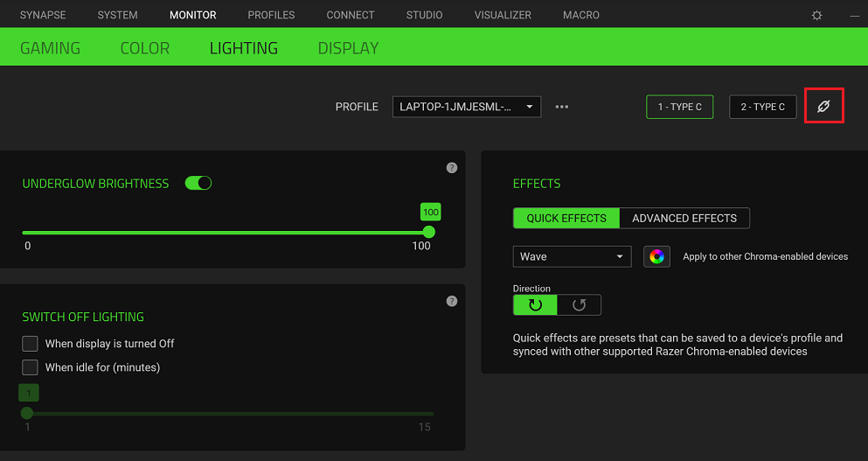Select clockwise wave direction
The image size is (868, 461).
click(535, 304)
